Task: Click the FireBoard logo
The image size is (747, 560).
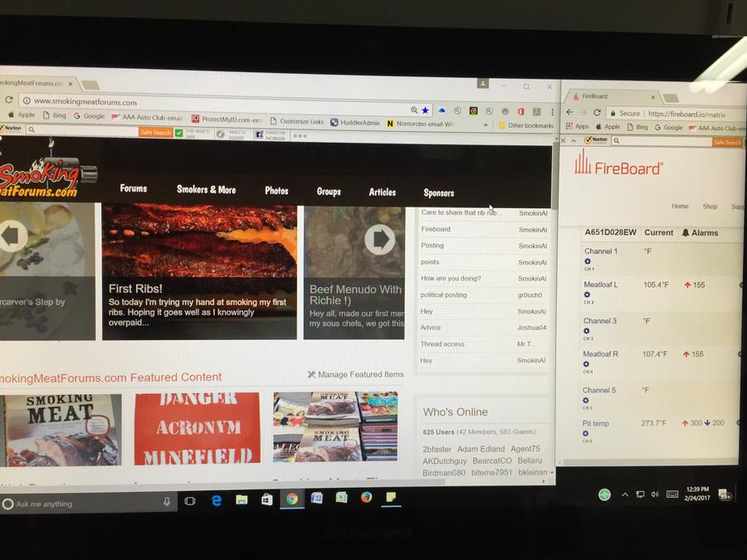Action: coord(618,163)
